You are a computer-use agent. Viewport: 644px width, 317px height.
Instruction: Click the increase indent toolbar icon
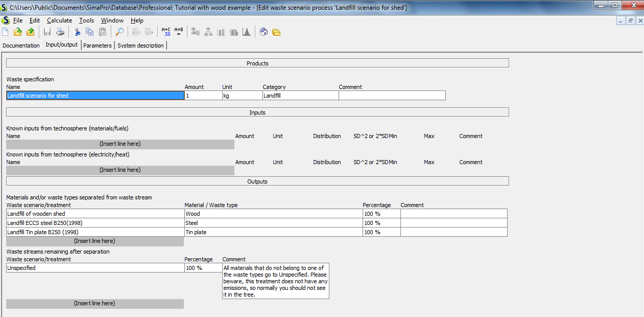149,32
